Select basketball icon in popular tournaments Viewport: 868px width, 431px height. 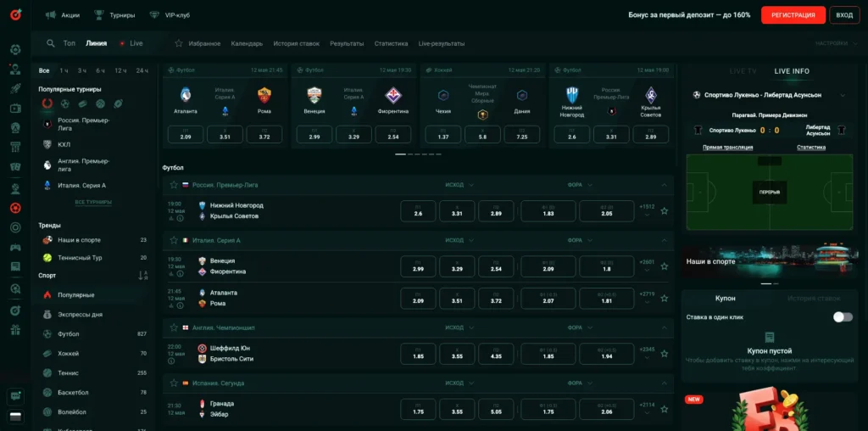tap(100, 104)
